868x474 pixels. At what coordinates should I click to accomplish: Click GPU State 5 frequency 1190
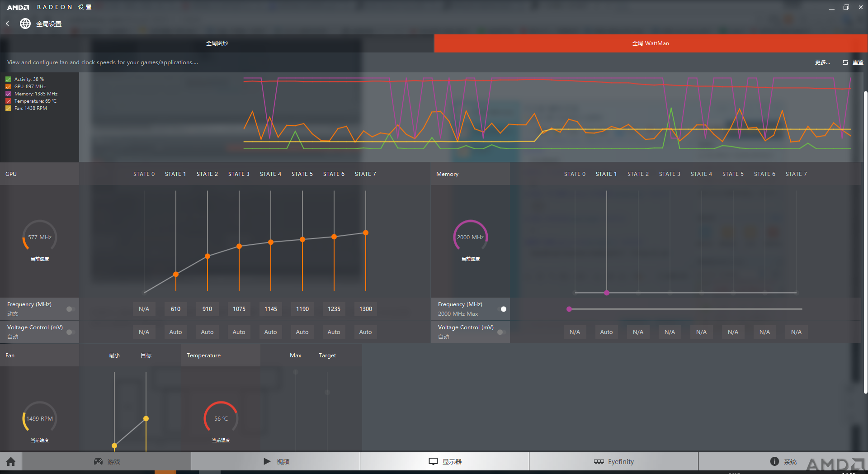(x=302, y=309)
